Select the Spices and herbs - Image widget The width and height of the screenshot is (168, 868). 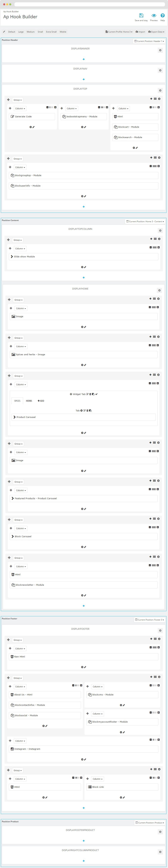[x=83, y=354]
